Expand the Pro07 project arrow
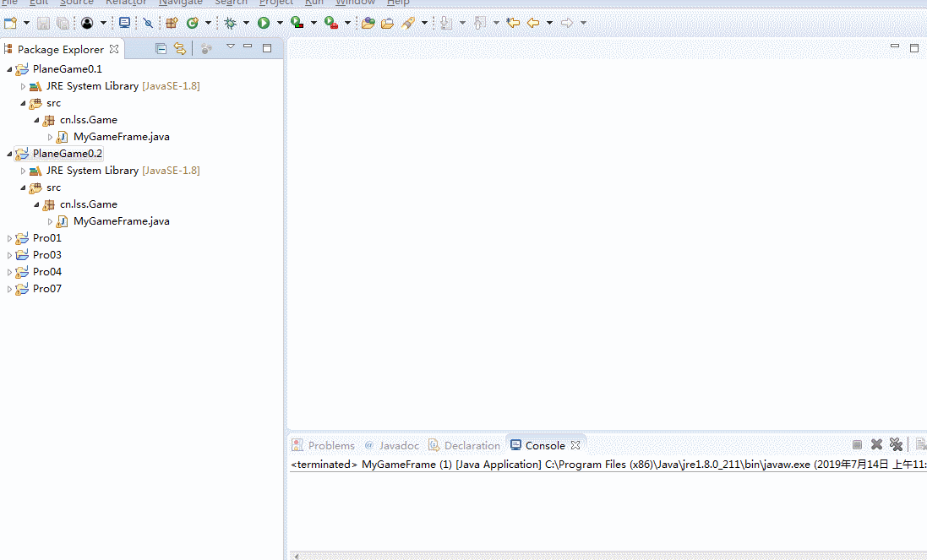927x560 pixels. (8, 290)
